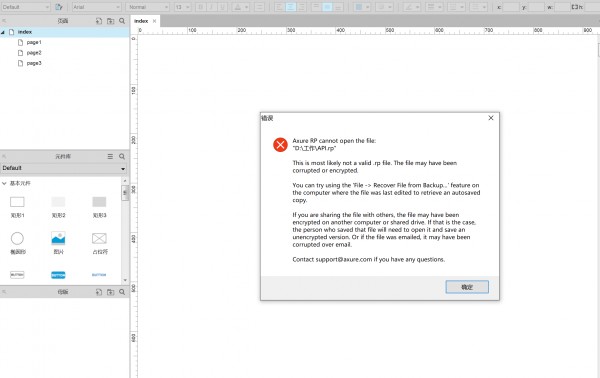600x378 pixels.
Task: Select the ellipse circle widget
Action: pyautogui.click(x=17, y=243)
